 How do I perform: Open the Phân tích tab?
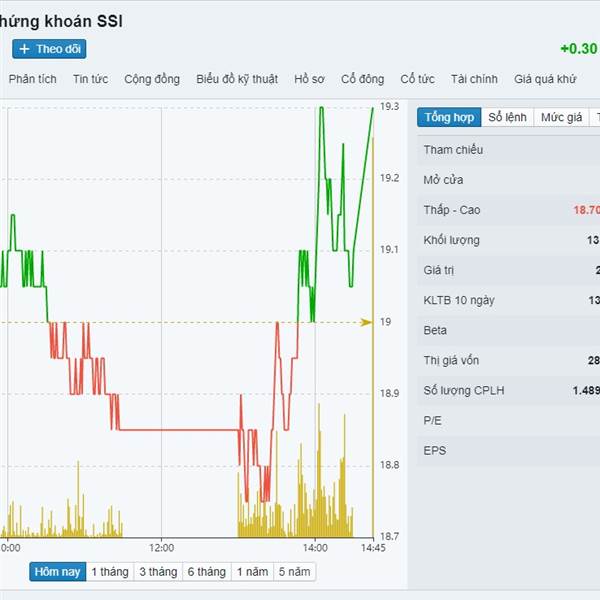[x=33, y=79]
